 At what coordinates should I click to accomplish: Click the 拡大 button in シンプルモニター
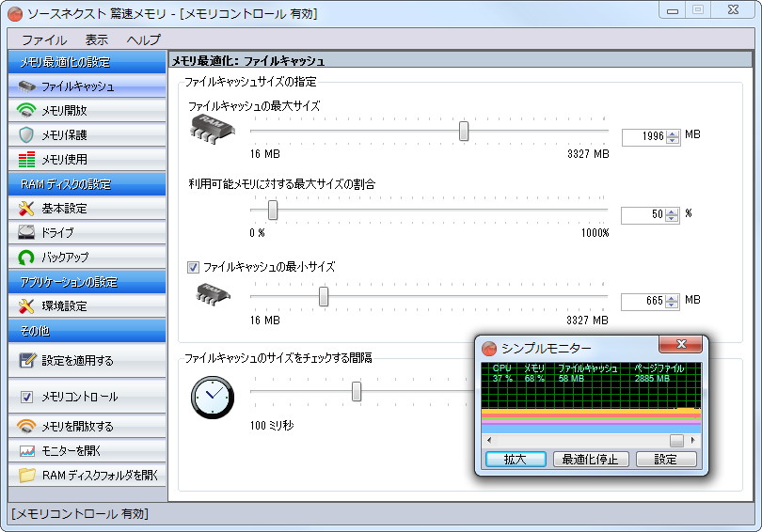(516, 460)
